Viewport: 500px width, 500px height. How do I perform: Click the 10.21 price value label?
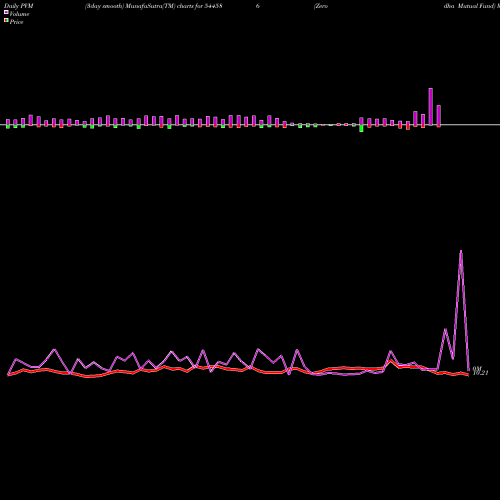[480, 373]
